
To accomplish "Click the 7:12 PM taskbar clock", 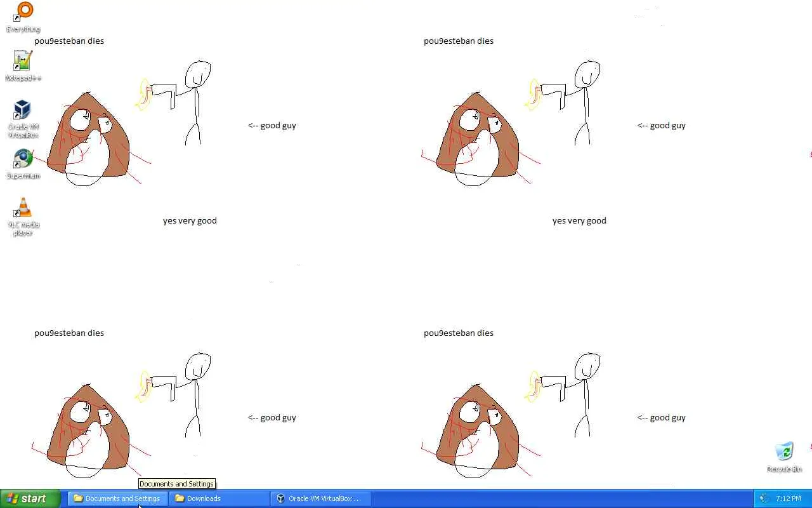I will pyautogui.click(x=789, y=498).
